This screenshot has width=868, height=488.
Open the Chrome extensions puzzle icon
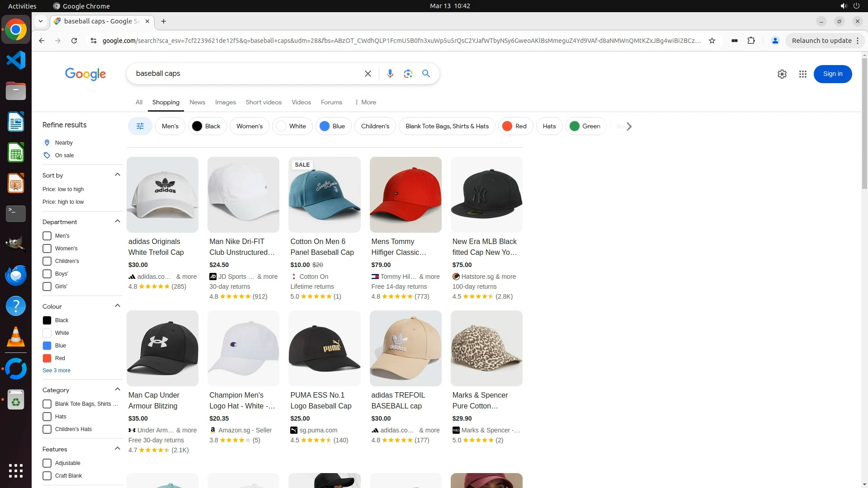coord(751,41)
